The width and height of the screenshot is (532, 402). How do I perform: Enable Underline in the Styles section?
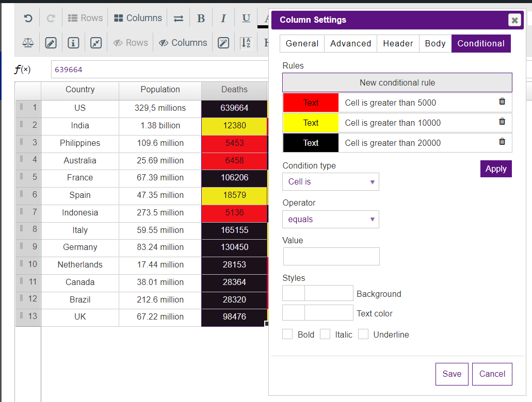coord(363,333)
